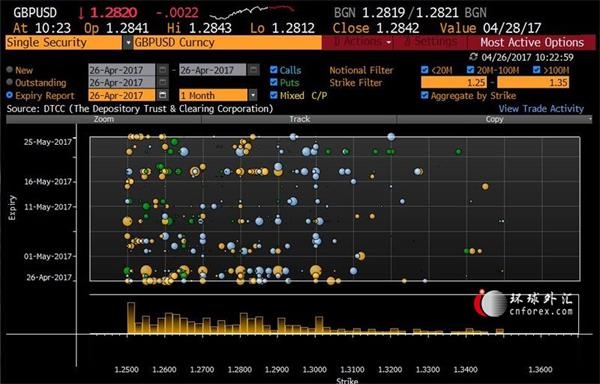Open the Expiry Report date calendar icon
The image size is (600, 384).
click(163, 95)
